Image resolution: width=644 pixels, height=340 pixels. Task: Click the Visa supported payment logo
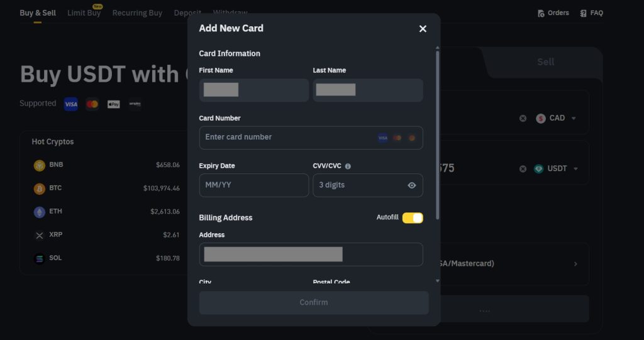point(70,104)
